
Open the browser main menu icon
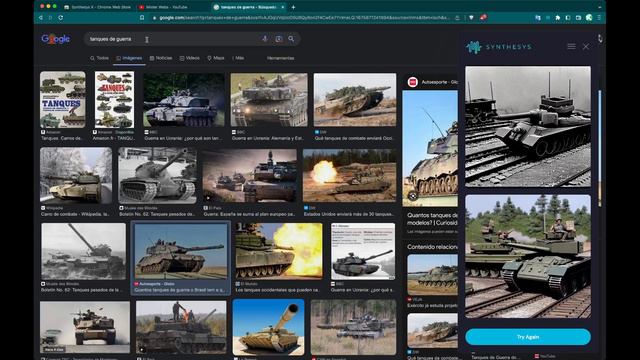(599, 18)
